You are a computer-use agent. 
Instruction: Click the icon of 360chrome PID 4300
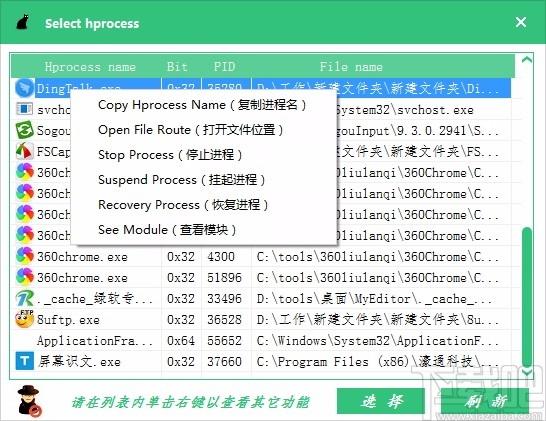pos(24,256)
